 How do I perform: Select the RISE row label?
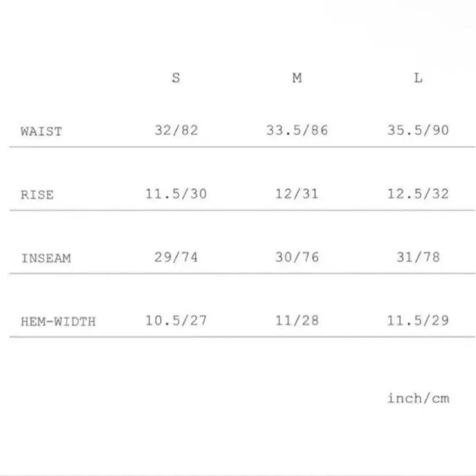37,195
